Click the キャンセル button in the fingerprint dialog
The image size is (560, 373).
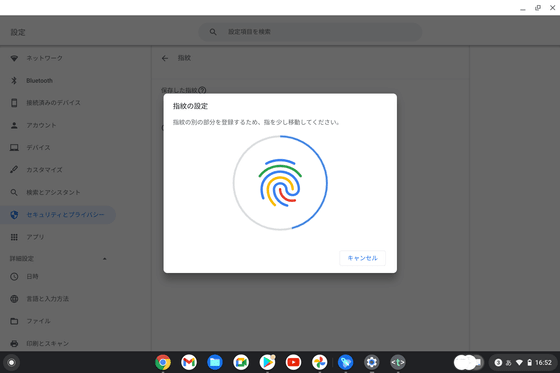[x=362, y=258]
